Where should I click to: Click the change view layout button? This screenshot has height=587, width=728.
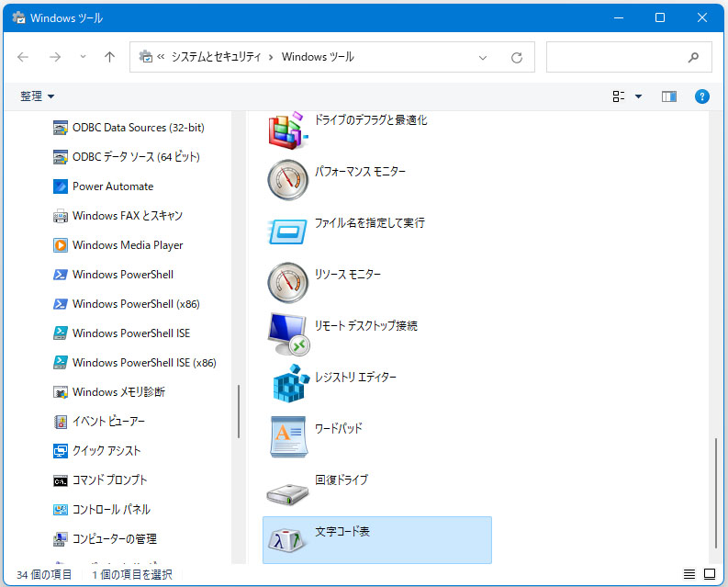[x=619, y=96]
